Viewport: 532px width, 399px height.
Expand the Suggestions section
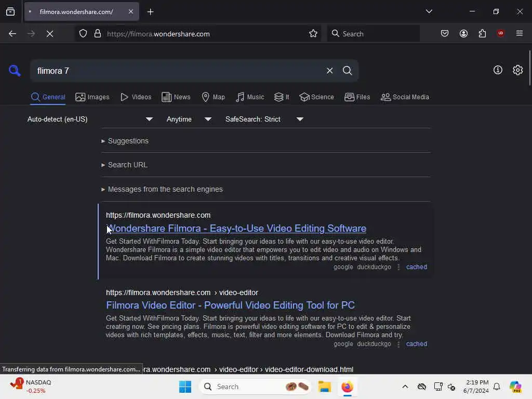click(125, 141)
